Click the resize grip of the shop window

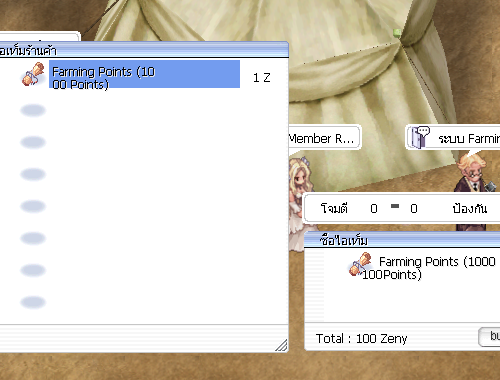click(x=281, y=345)
